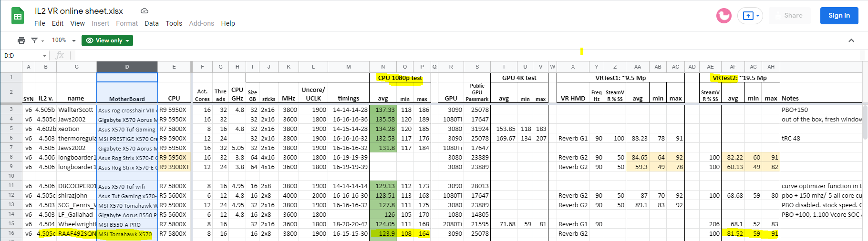Click the PBO+150 notes cell

point(822,110)
